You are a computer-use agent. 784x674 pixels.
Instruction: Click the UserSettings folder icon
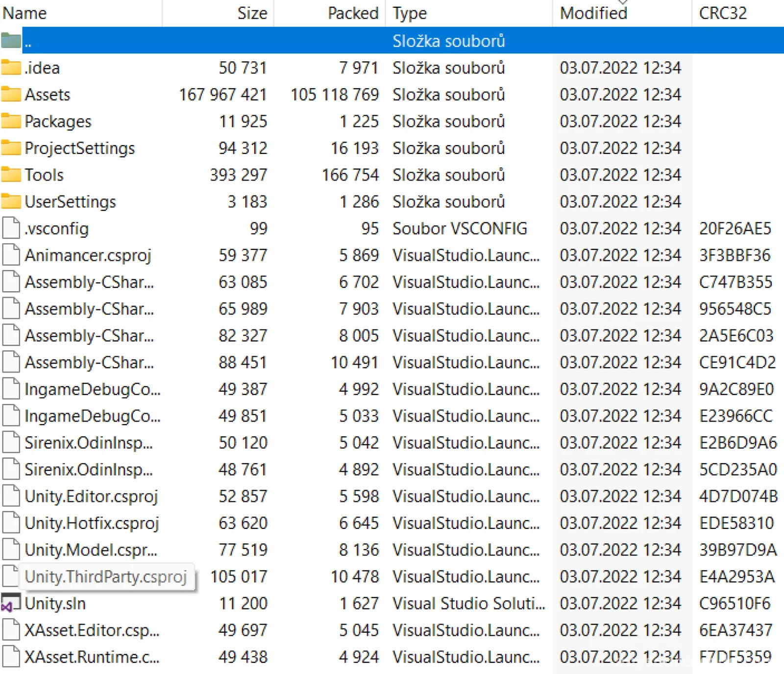[11, 201]
